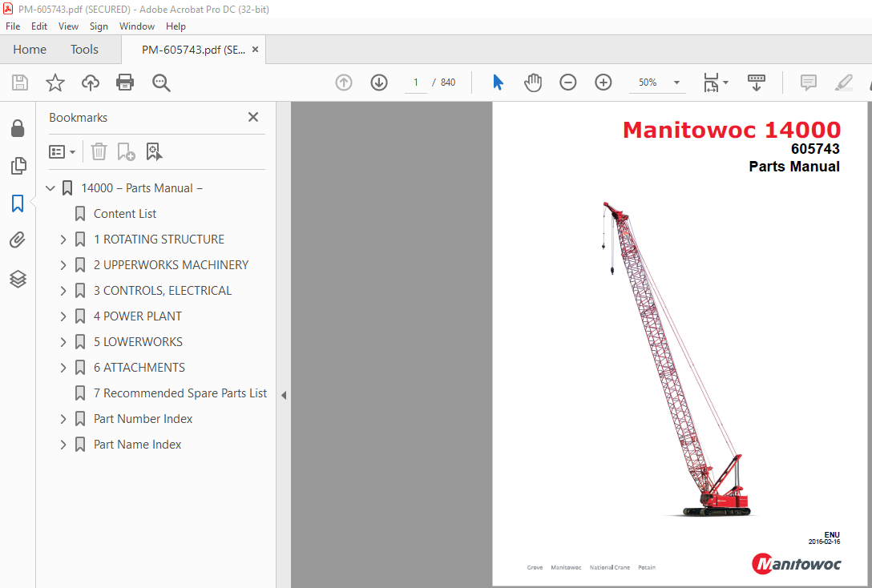Click the page number input field
872x588 pixels.
(x=416, y=83)
